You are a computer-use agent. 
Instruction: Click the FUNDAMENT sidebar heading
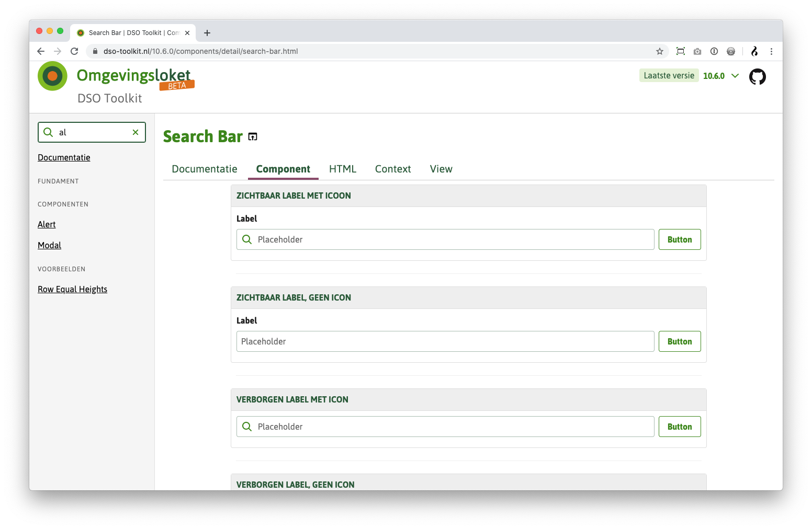pos(58,181)
